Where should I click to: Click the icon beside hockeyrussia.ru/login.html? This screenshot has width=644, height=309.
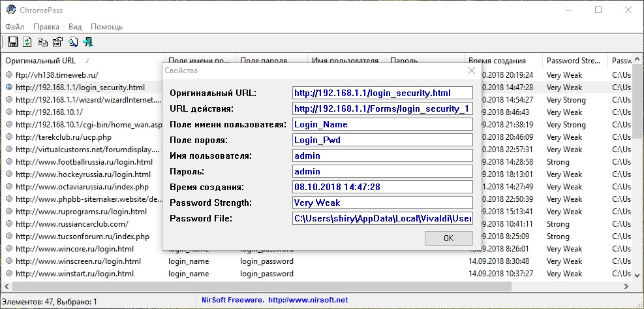10,174
